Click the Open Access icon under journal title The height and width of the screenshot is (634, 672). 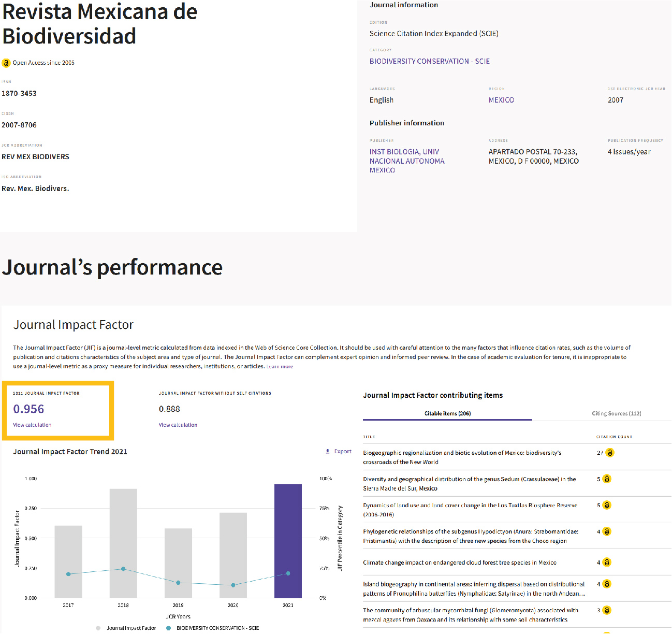click(6, 63)
